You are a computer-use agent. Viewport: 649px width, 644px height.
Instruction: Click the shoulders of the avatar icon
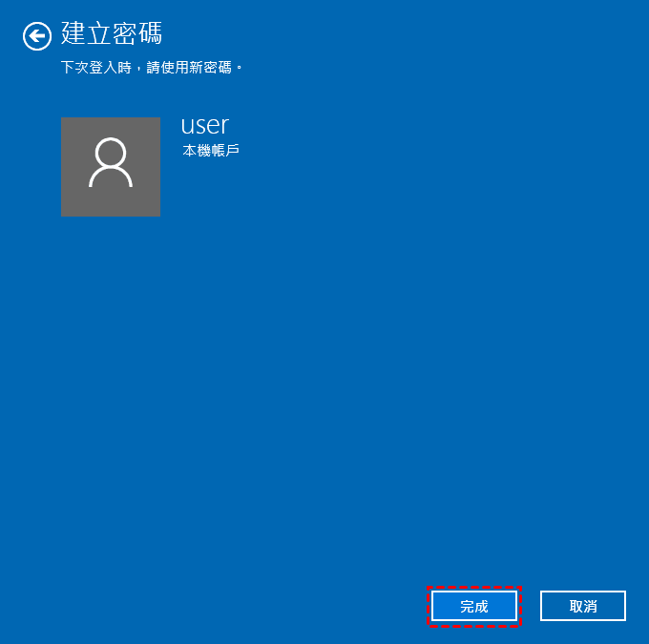coord(111,178)
